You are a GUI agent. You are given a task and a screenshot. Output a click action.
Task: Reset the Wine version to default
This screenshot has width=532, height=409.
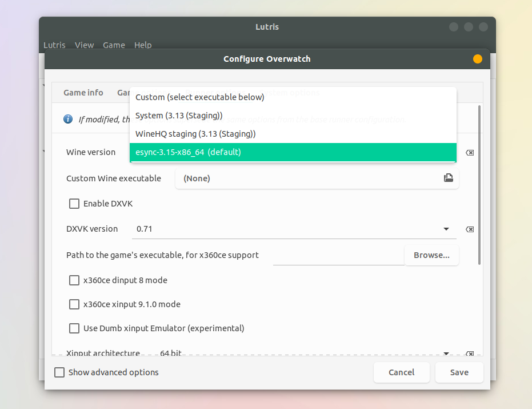(469, 152)
